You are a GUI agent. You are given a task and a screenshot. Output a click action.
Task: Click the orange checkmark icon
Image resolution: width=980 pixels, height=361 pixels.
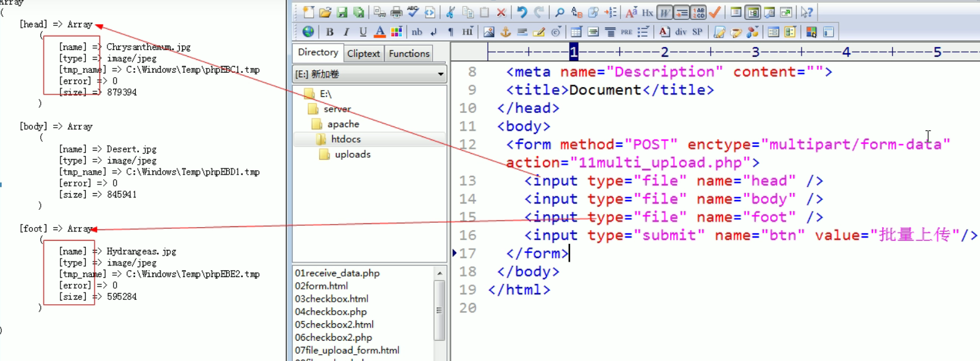(x=715, y=12)
